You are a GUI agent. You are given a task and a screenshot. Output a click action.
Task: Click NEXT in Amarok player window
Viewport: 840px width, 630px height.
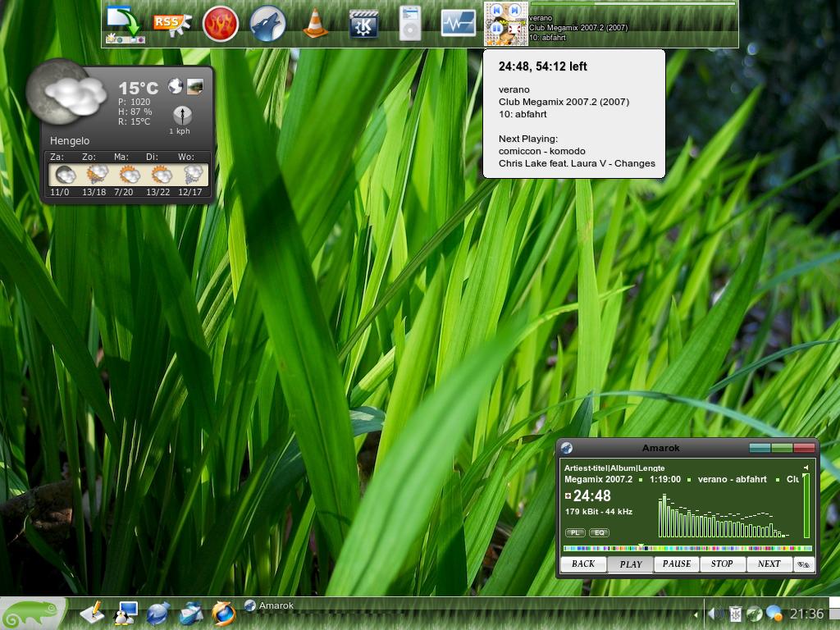click(x=769, y=564)
